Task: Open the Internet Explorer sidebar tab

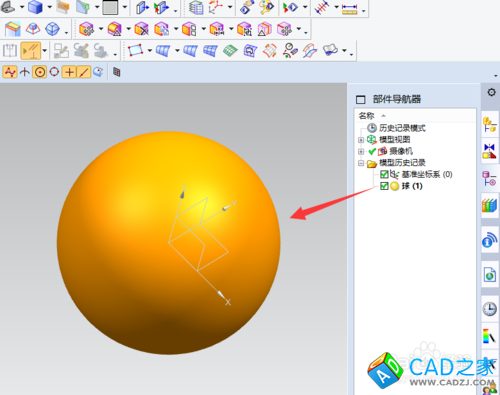Action: coord(489,275)
